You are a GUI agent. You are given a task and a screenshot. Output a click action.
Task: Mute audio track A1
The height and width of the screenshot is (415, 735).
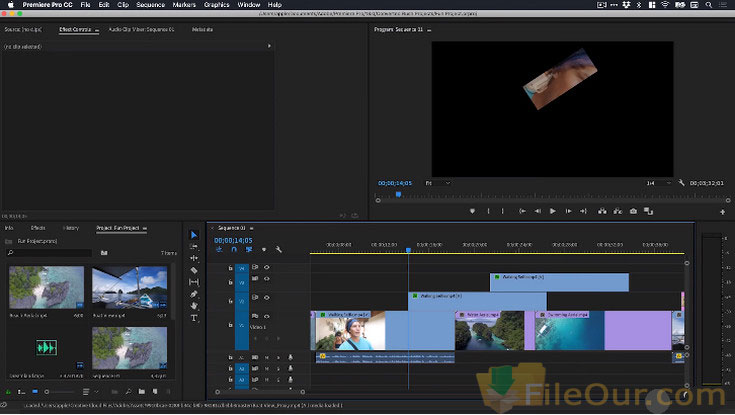[x=266, y=357]
